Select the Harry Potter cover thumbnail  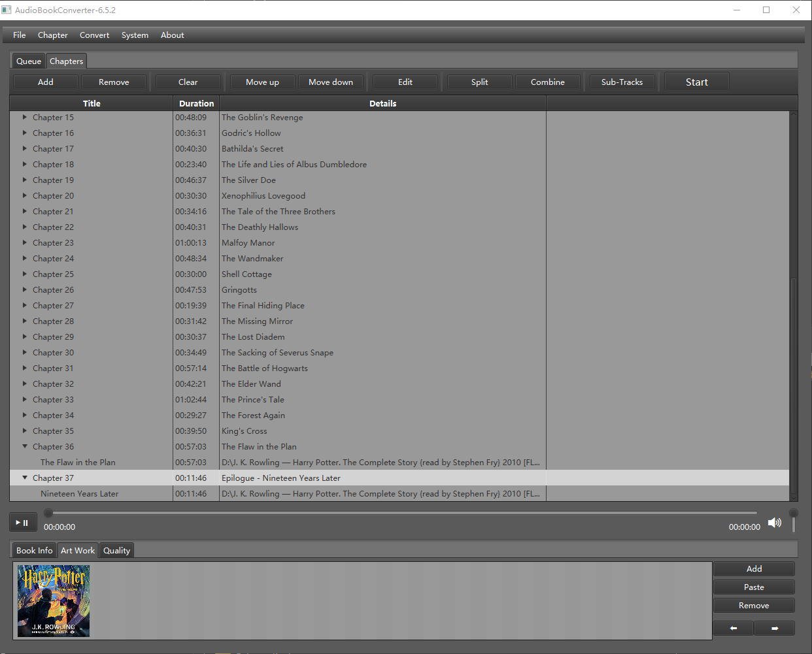(53, 600)
